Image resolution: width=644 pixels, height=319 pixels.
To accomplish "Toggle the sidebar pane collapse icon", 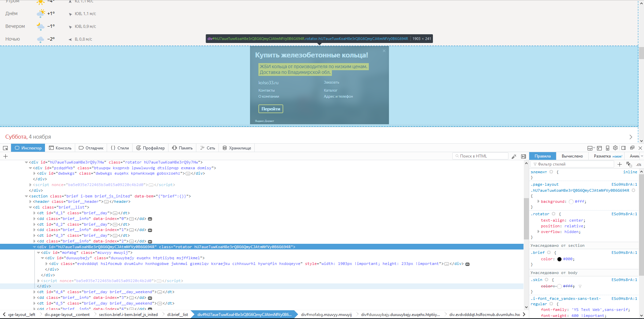I will tap(523, 156).
